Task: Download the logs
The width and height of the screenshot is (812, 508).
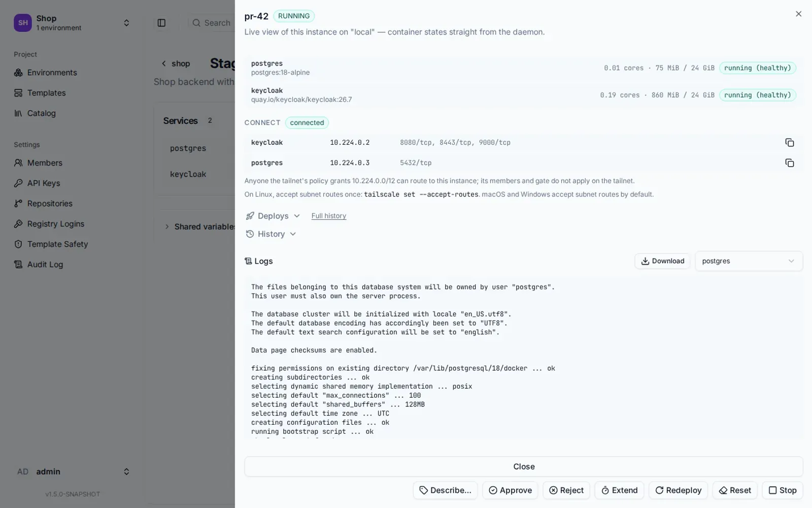Action: click(662, 261)
